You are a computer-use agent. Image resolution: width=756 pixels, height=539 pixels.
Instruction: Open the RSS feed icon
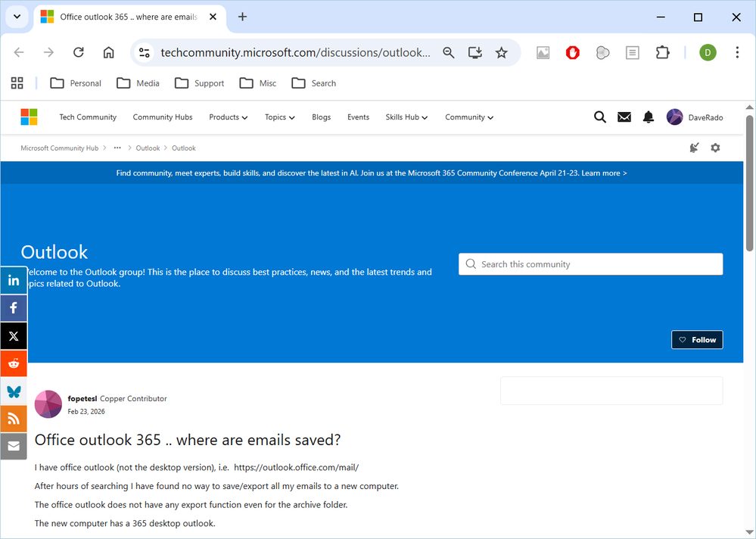pyautogui.click(x=14, y=419)
